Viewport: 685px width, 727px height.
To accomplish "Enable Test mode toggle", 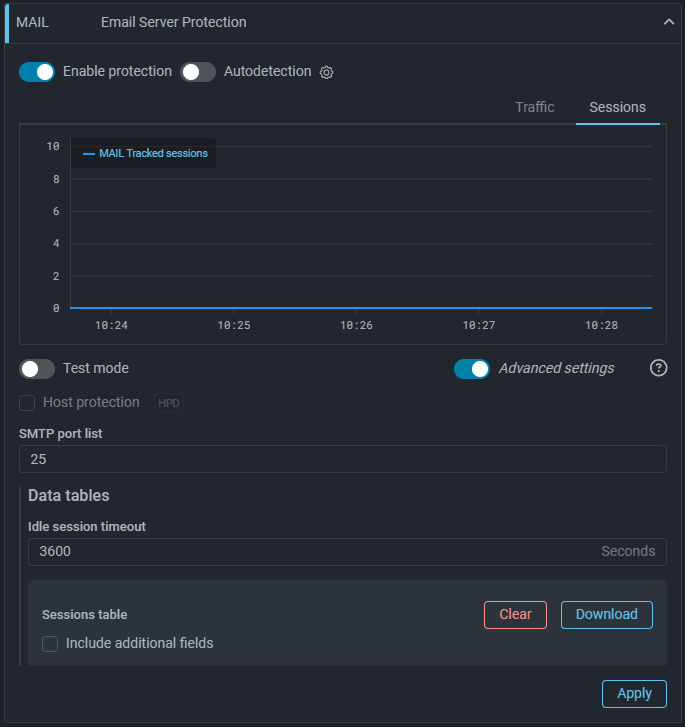I will (37, 369).
